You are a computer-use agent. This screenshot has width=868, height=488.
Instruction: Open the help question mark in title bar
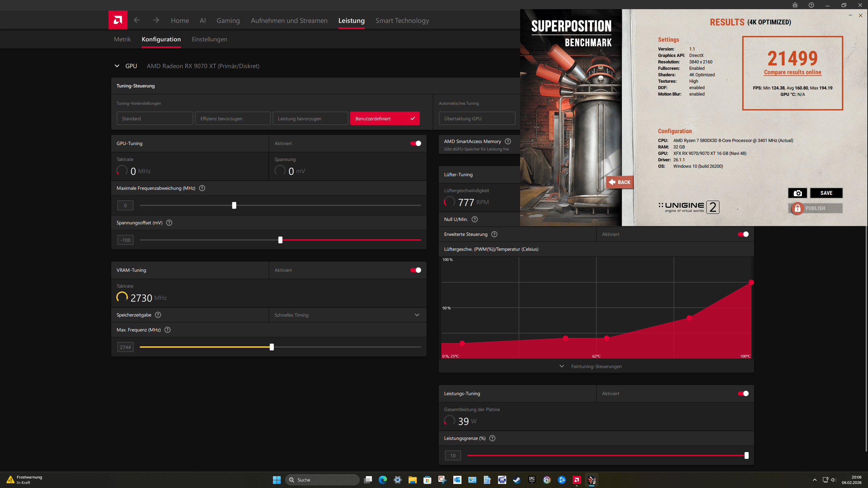click(811, 5)
